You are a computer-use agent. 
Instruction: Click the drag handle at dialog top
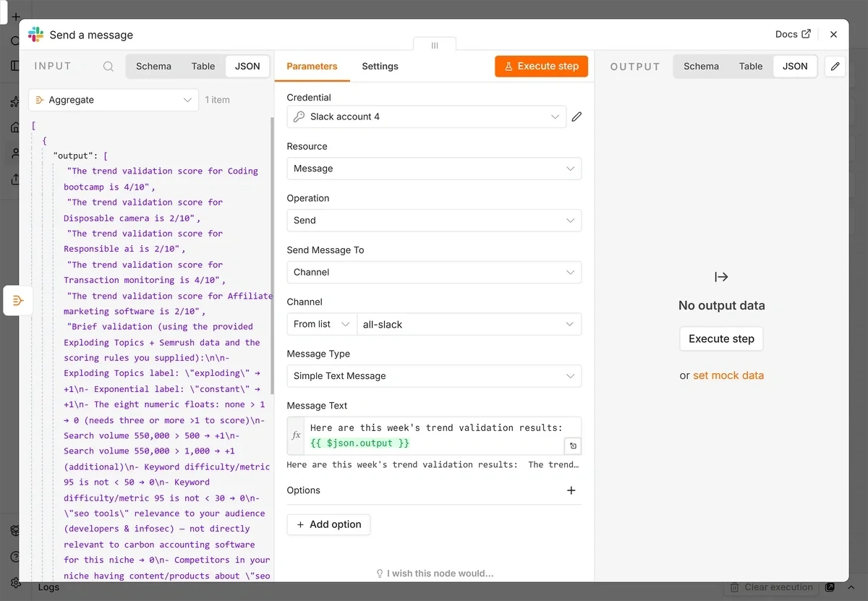(434, 45)
